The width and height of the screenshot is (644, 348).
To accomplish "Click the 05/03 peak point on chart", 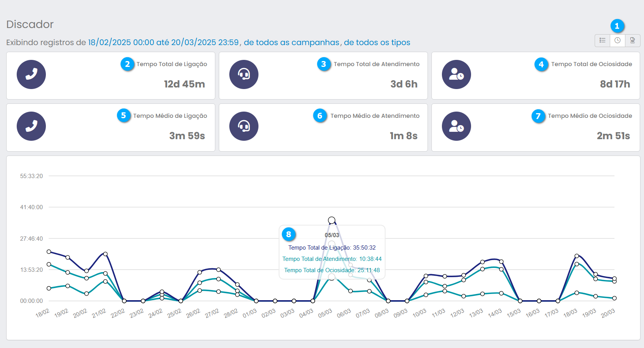I will point(332,220).
